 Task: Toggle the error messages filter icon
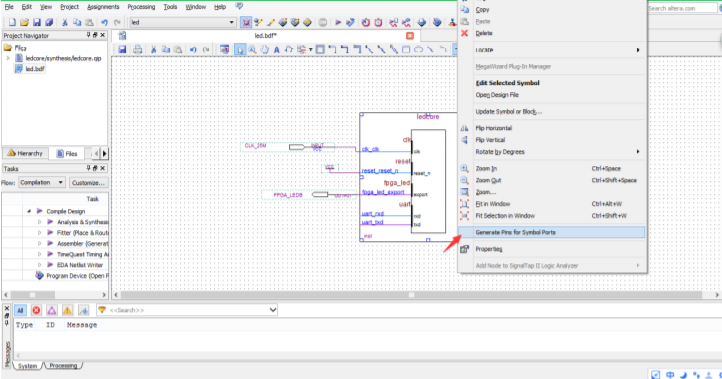click(36, 310)
